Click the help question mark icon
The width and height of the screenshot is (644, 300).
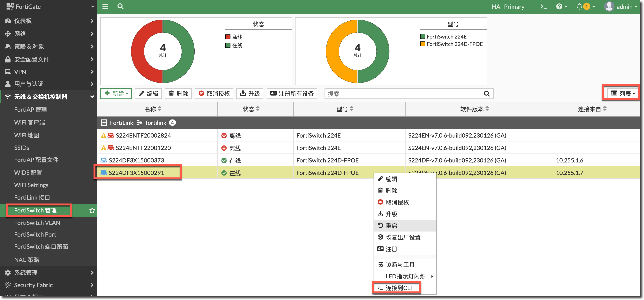click(559, 7)
